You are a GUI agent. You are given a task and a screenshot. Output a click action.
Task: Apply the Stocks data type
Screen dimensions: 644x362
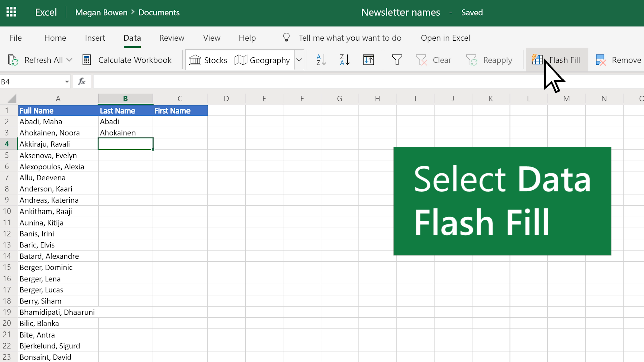point(208,60)
